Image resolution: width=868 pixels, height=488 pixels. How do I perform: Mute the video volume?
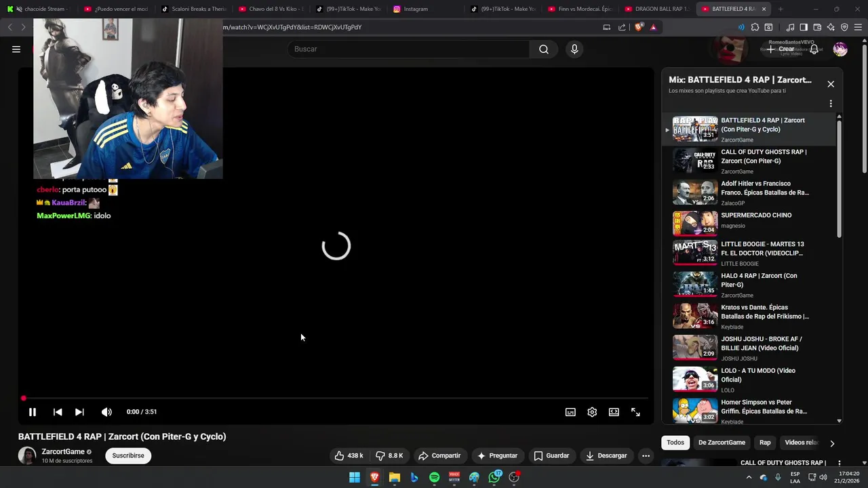point(106,411)
